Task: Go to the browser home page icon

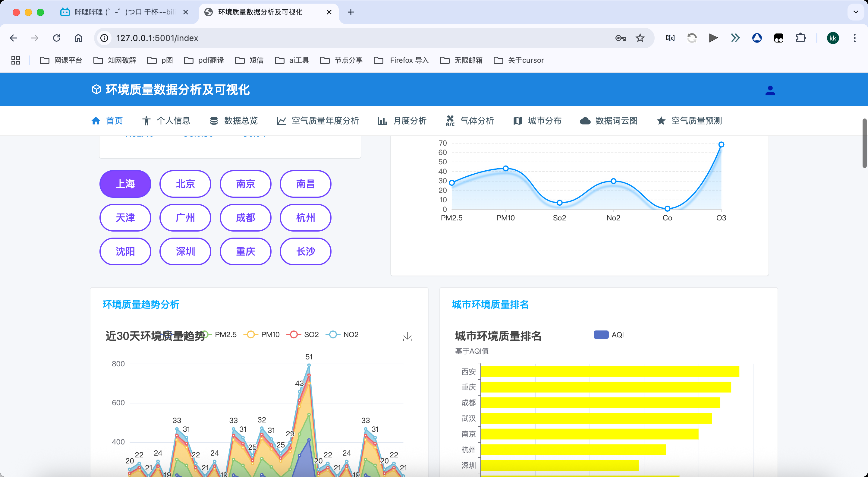Action: click(x=78, y=38)
